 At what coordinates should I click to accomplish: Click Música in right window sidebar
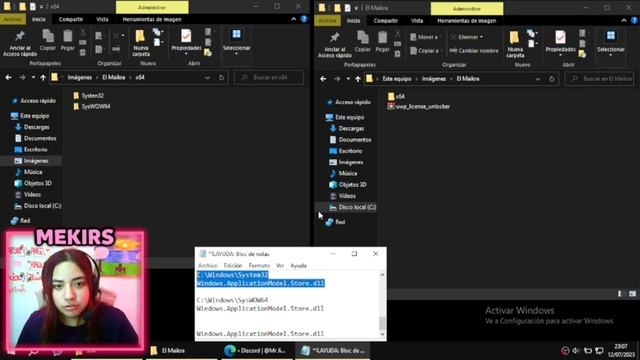(x=343, y=173)
